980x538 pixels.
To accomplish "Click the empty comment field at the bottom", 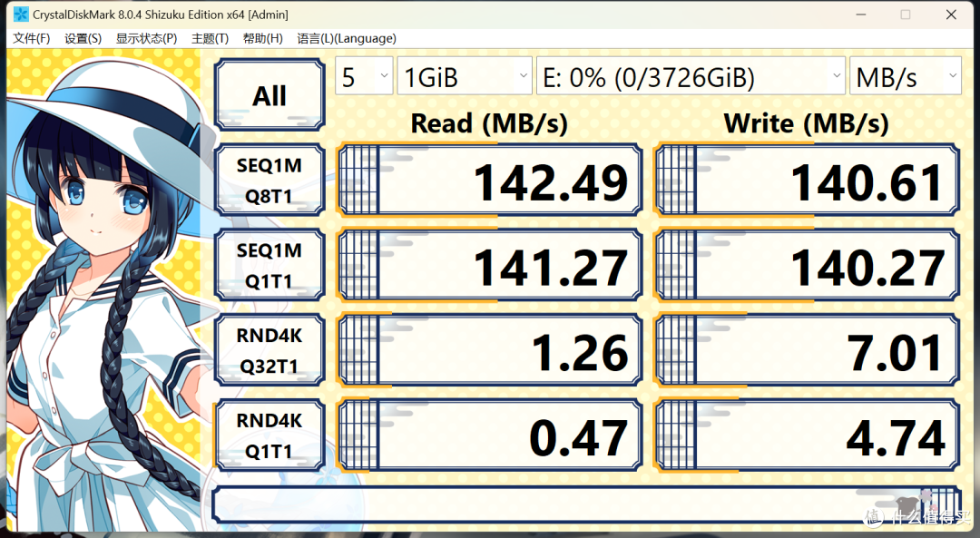I will (x=586, y=504).
